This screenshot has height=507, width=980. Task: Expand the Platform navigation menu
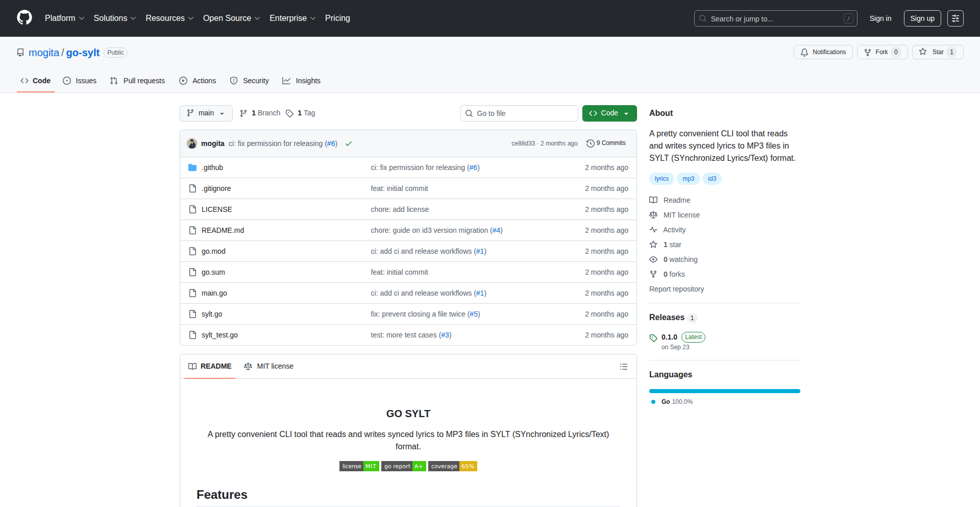point(64,18)
